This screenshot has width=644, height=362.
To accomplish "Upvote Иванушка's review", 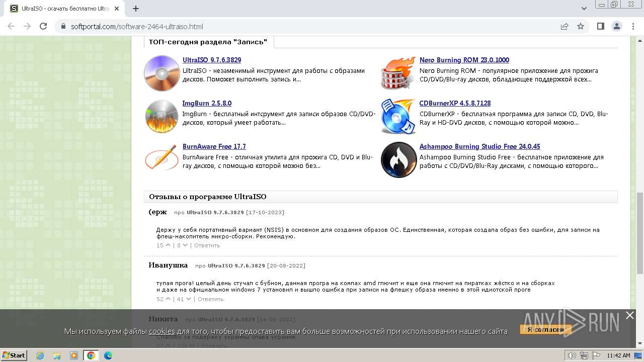I will (168, 299).
